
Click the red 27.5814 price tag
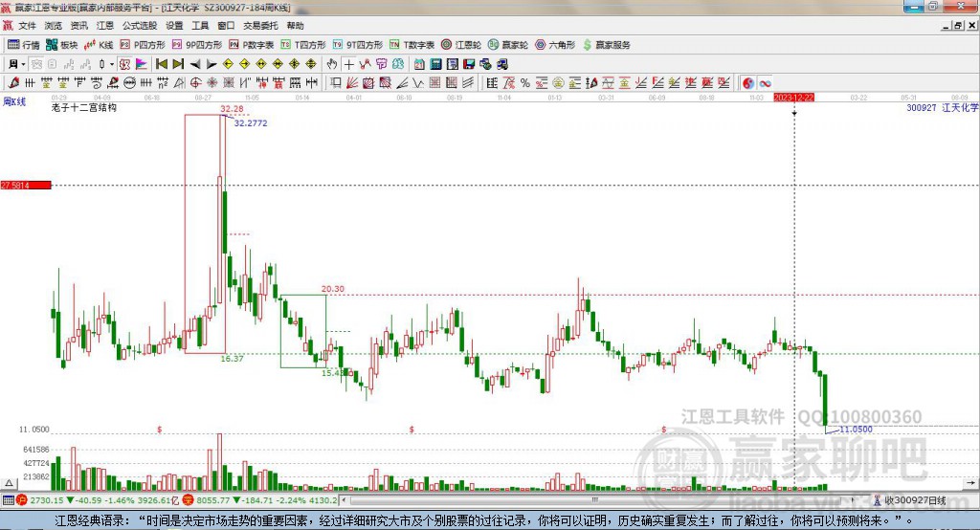pyautogui.click(x=26, y=185)
